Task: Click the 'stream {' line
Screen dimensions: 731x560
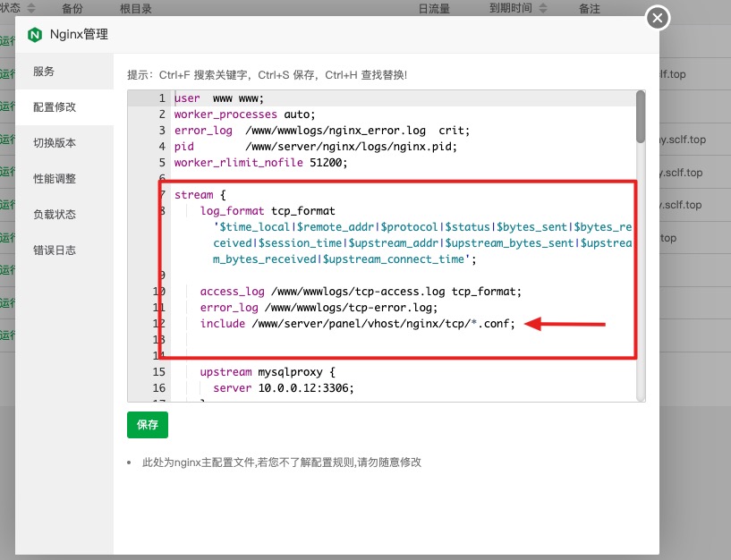Action: point(200,195)
